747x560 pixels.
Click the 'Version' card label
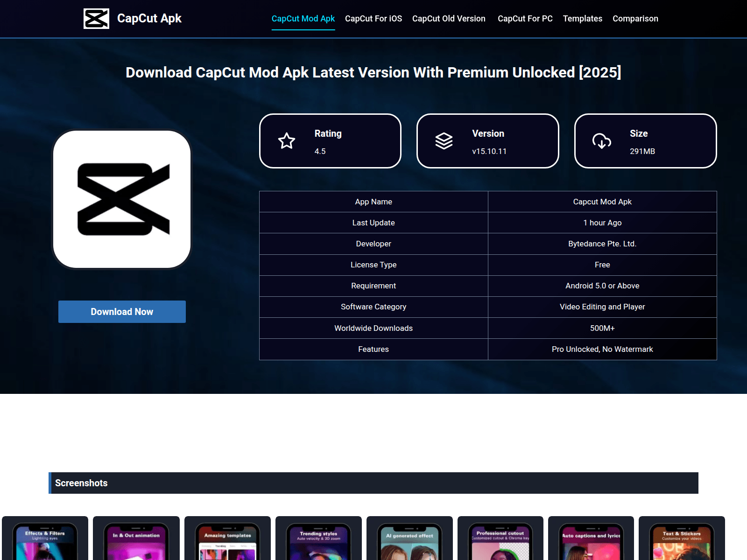488,133
